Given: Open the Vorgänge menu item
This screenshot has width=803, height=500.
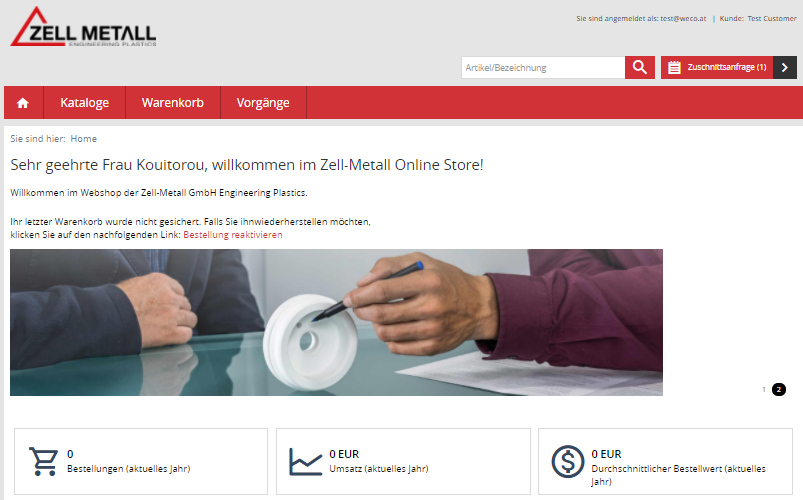Looking at the screenshot, I should tap(263, 102).
